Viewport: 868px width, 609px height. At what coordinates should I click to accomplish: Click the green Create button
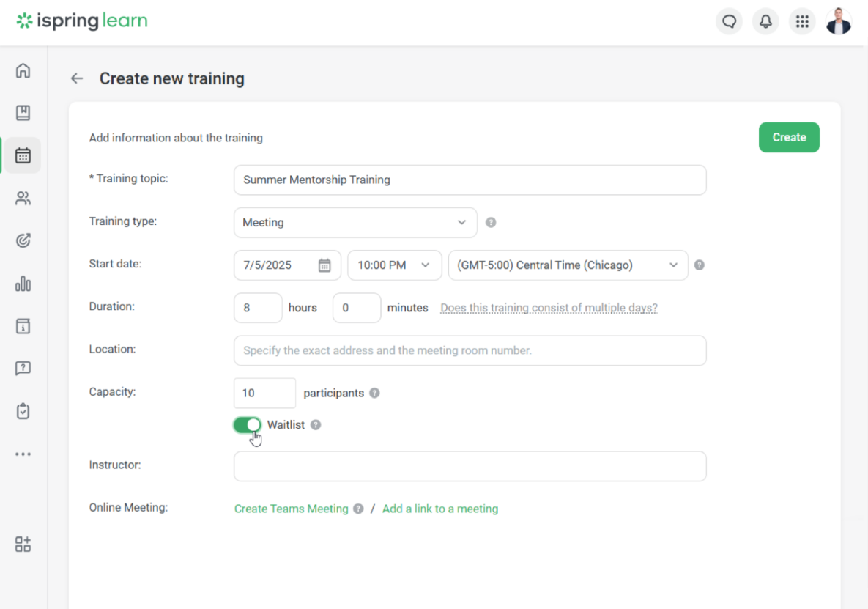pyautogui.click(x=789, y=137)
